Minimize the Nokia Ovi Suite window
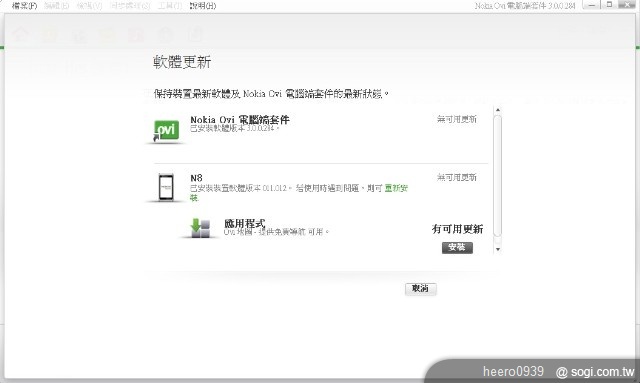640x383 pixels. [591, 4]
